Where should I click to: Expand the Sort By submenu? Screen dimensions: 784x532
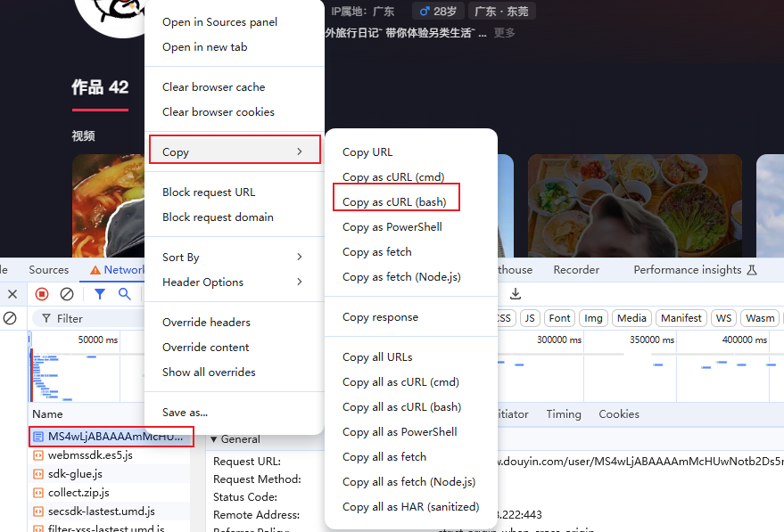tap(234, 258)
